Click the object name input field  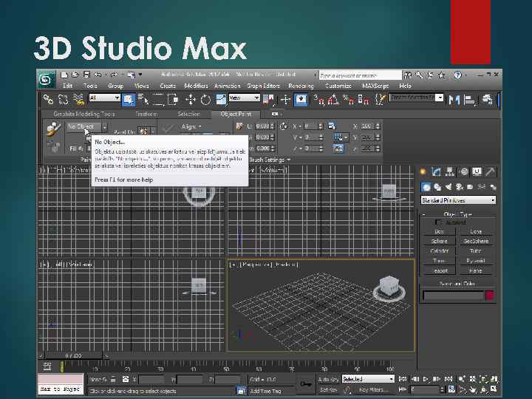click(x=453, y=296)
